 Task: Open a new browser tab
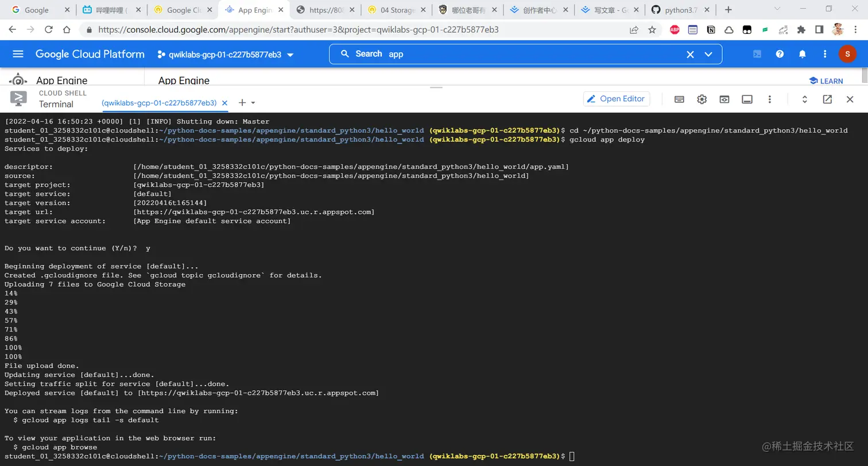(x=728, y=10)
